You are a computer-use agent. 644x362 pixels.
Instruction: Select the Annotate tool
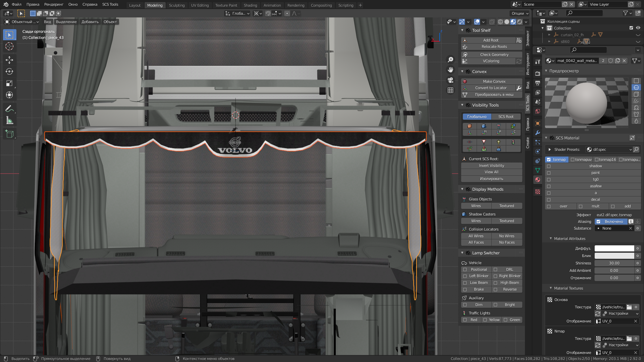pyautogui.click(x=9, y=109)
